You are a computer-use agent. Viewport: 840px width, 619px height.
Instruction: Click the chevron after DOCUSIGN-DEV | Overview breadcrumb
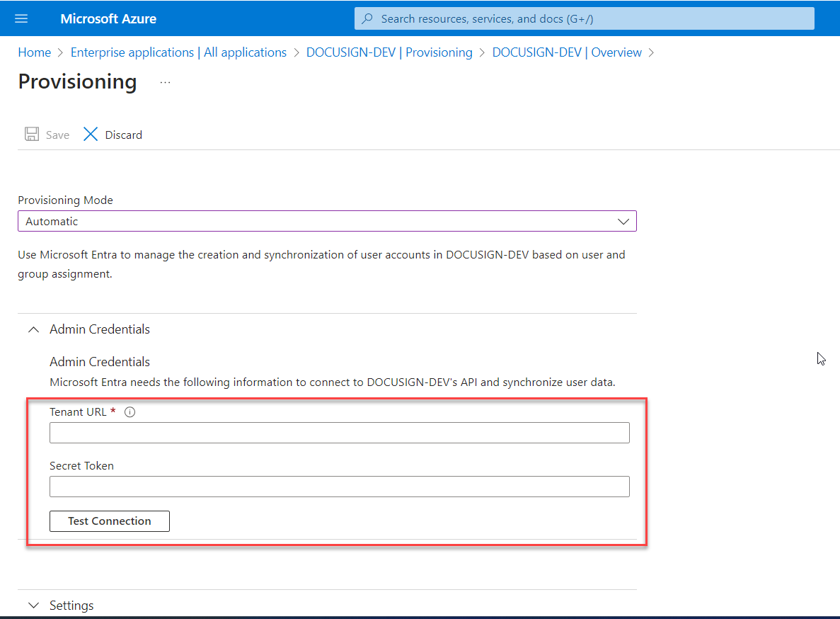pos(652,52)
